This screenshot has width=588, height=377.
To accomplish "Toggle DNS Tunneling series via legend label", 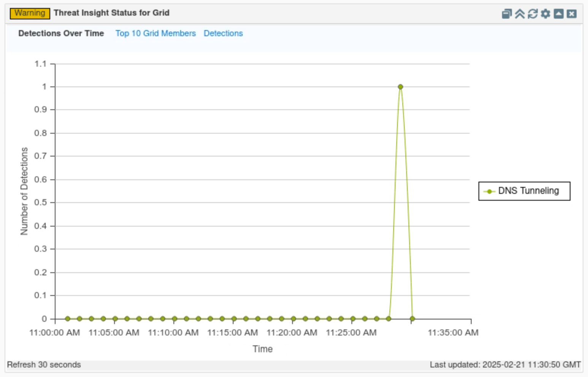I will (x=528, y=191).
